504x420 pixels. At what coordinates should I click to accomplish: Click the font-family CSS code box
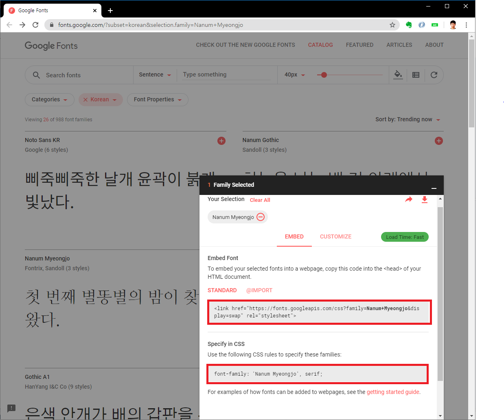318,374
